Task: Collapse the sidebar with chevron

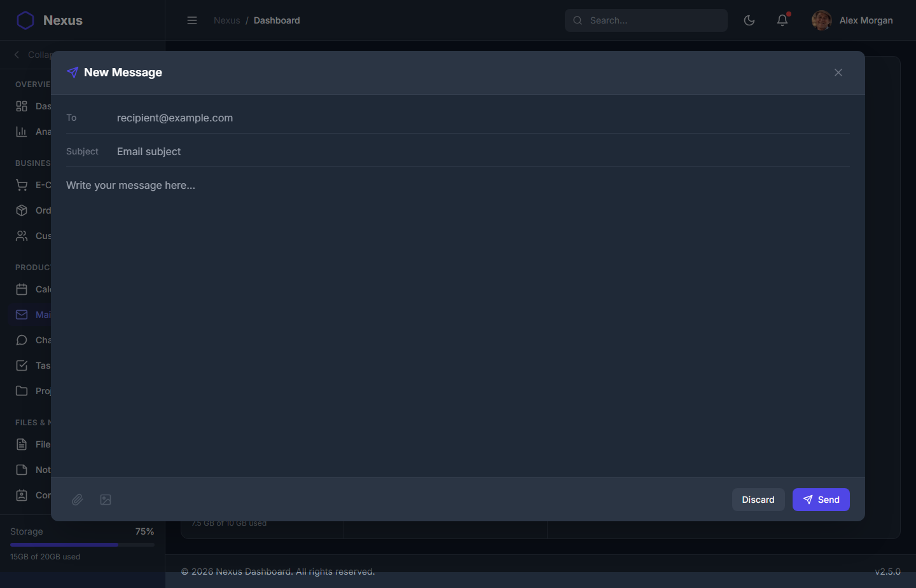Action: [17, 55]
